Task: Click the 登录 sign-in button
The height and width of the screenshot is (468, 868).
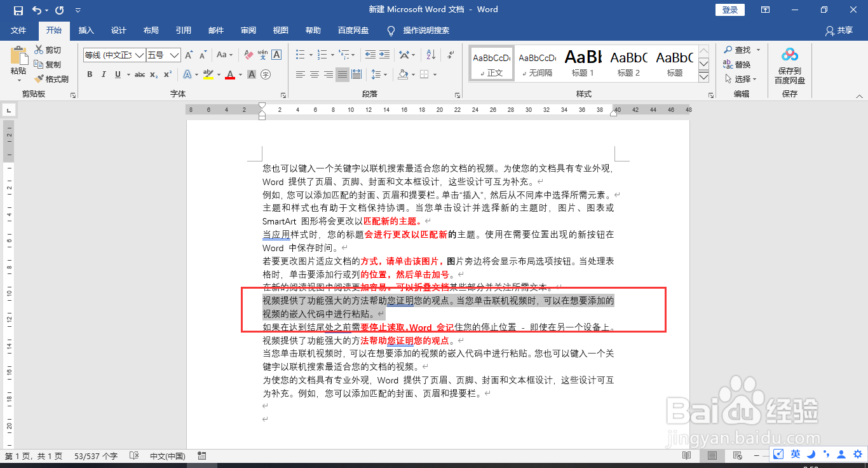Action: (730, 10)
